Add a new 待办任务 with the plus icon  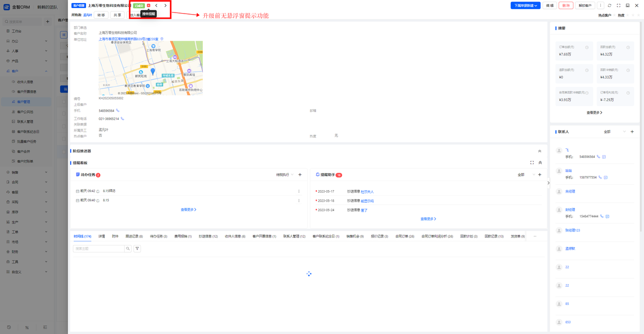pyautogui.click(x=300, y=175)
